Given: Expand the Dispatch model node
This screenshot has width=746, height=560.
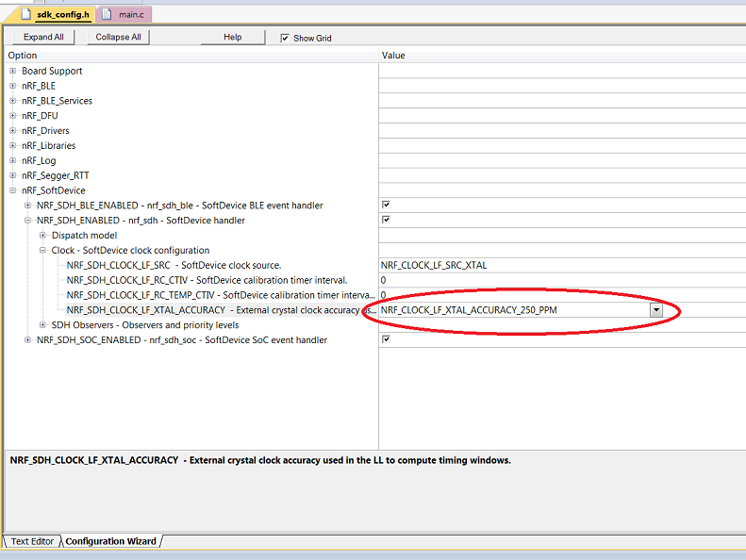Looking at the screenshot, I should coord(42,235).
